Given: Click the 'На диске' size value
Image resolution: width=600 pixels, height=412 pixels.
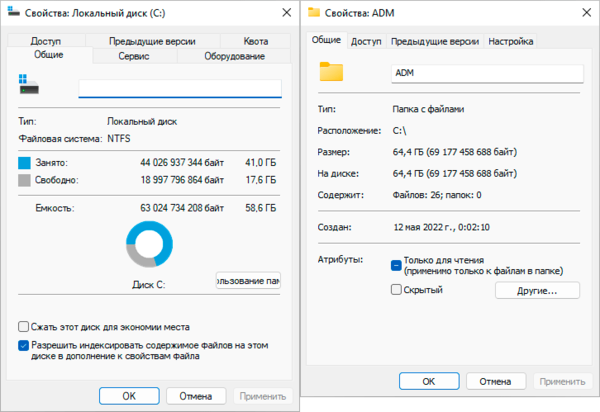Looking at the screenshot, I should [x=455, y=173].
